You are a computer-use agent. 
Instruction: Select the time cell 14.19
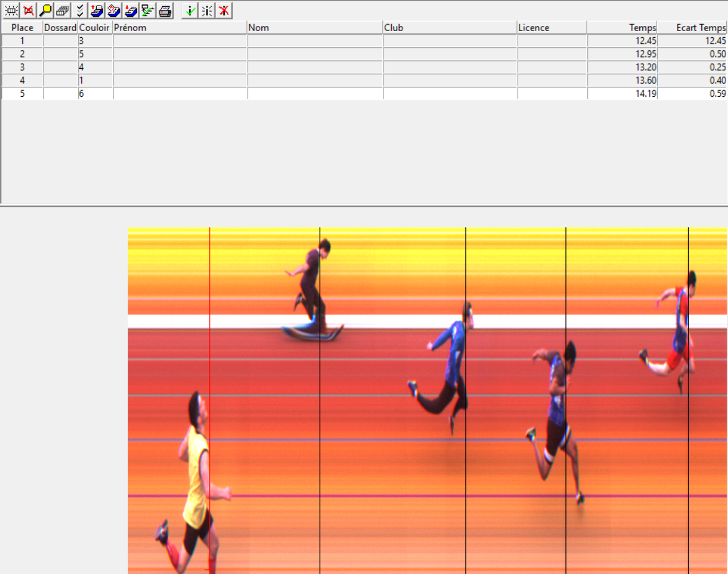tap(622, 93)
